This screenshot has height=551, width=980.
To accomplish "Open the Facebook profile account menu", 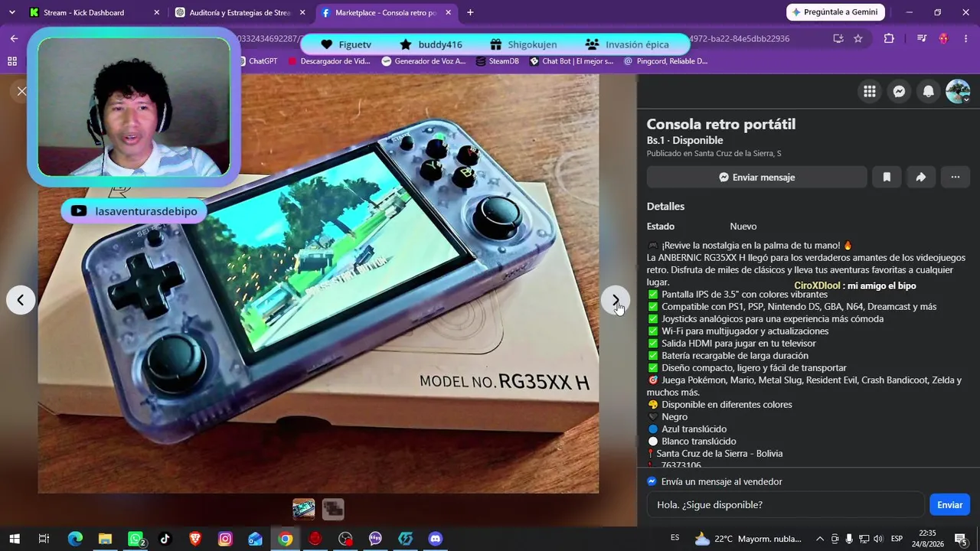I will tap(958, 92).
